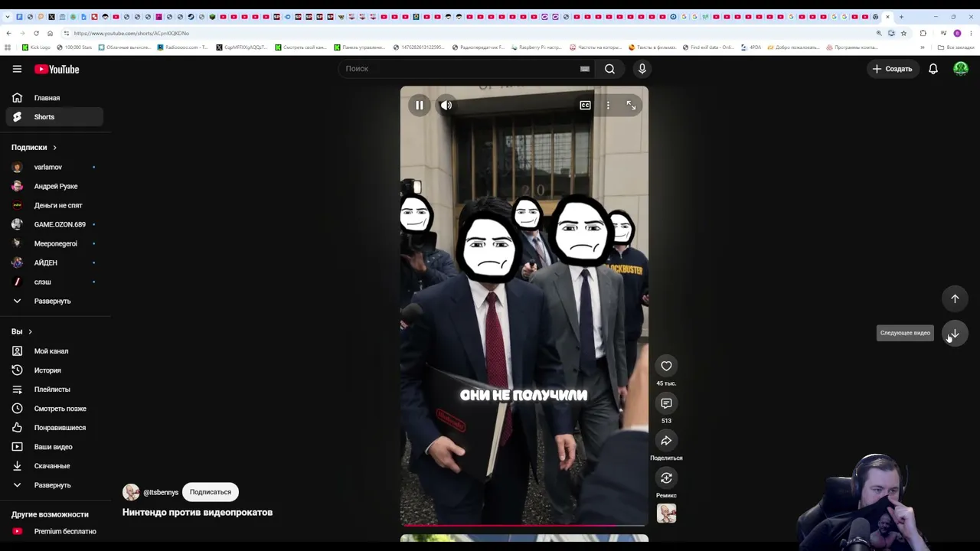The width and height of the screenshot is (980, 551).
Task: Open Плейлисты
Action: (x=54, y=390)
